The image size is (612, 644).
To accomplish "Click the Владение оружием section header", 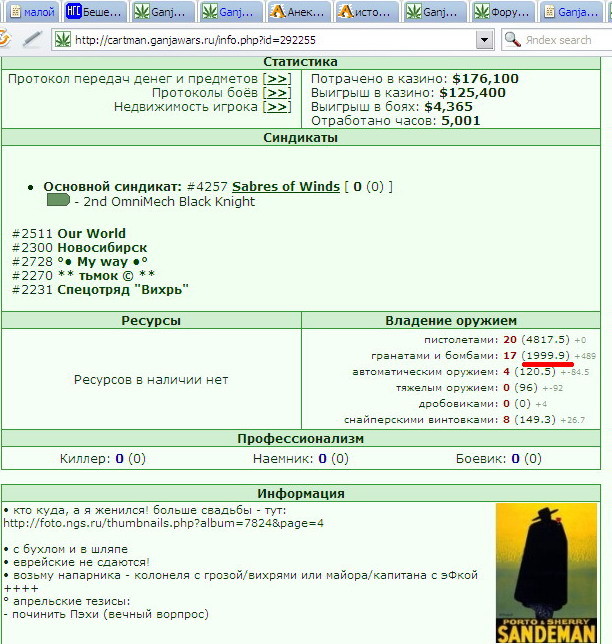I will (451, 320).
